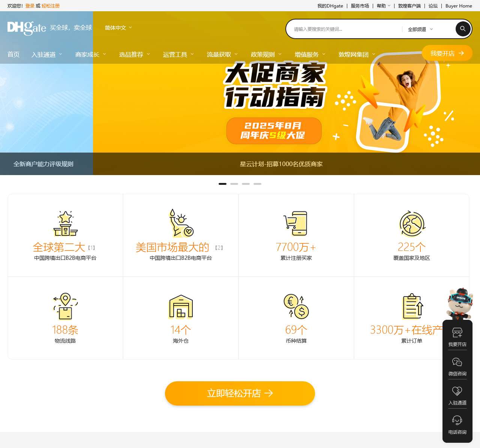Select the second carousel slide indicator
The image size is (480, 448).
234,184
